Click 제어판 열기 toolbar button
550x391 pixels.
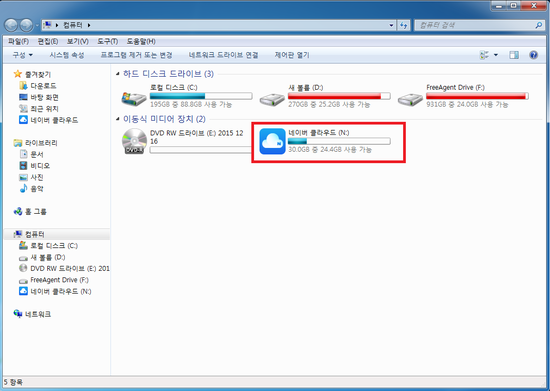[292, 55]
